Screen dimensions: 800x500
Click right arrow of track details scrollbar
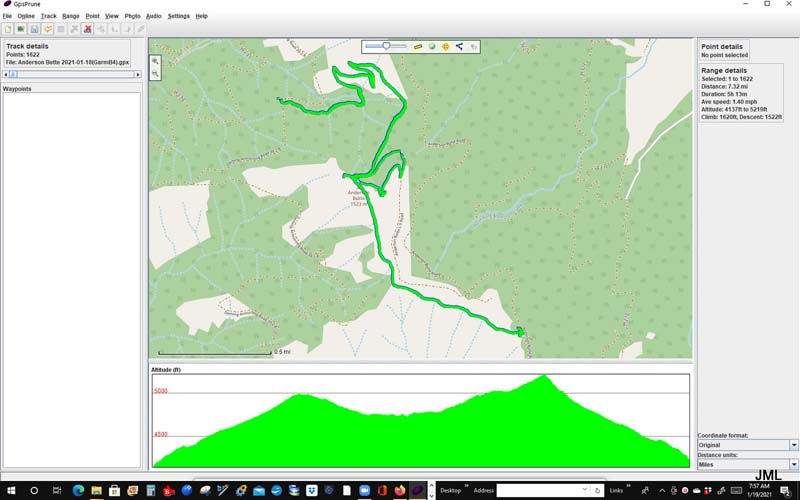point(137,74)
